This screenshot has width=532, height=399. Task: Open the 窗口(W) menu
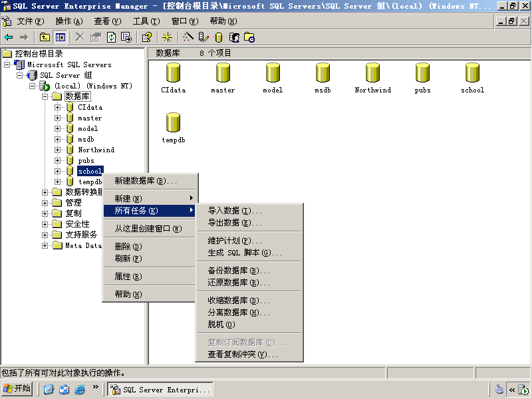point(185,21)
